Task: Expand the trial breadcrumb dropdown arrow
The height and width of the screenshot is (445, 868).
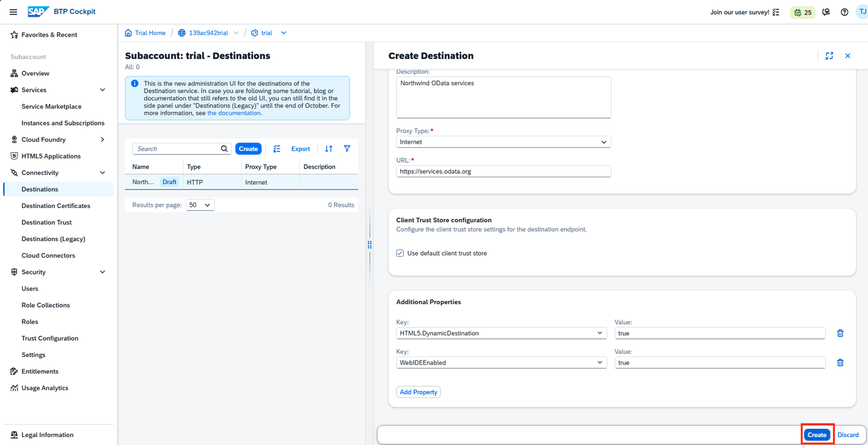Action: 283,33
